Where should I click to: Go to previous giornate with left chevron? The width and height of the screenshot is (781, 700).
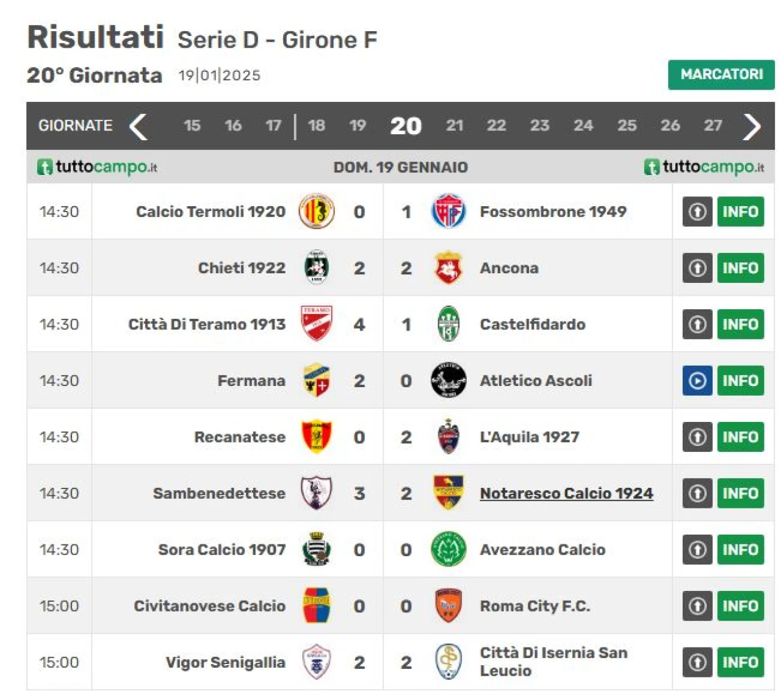139,126
